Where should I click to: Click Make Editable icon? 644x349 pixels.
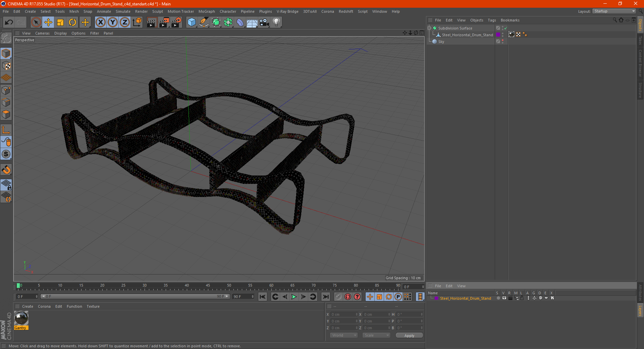(6, 38)
